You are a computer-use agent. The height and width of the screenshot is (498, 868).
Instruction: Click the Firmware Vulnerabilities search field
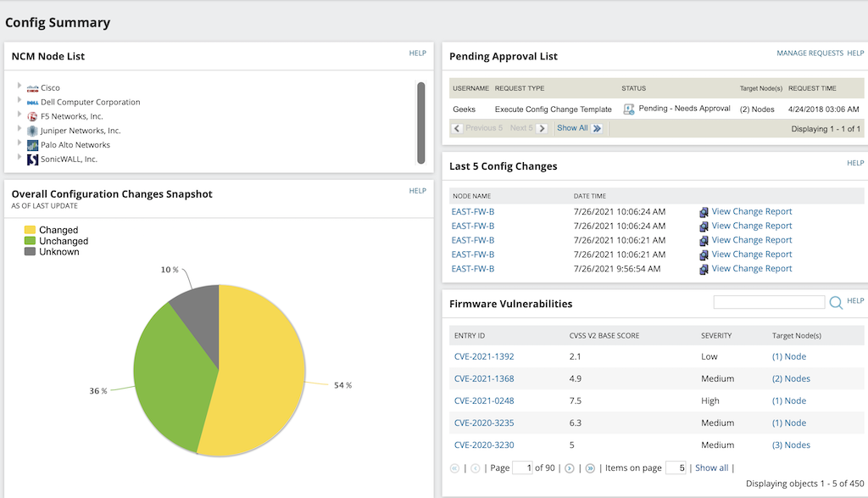(x=769, y=302)
